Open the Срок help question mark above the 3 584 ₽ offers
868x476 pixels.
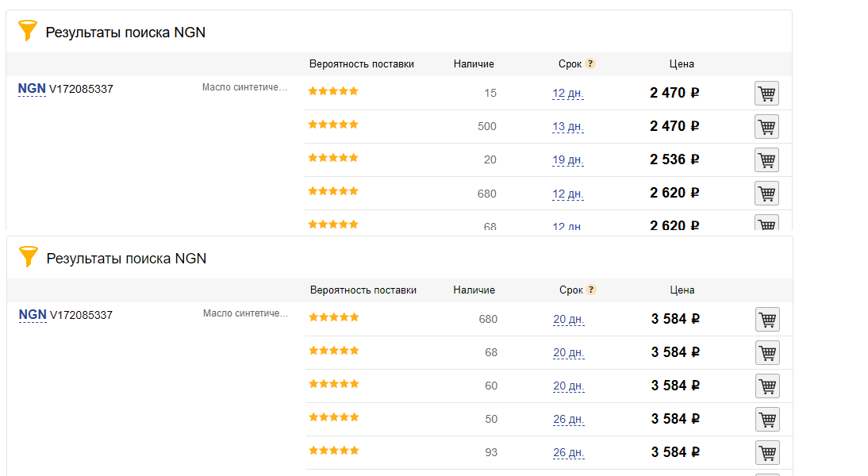coord(591,290)
